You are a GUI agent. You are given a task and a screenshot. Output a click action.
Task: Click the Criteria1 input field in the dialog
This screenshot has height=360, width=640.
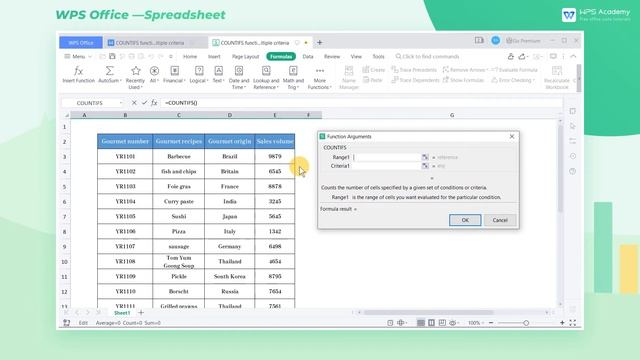click(x=387, y=166)
